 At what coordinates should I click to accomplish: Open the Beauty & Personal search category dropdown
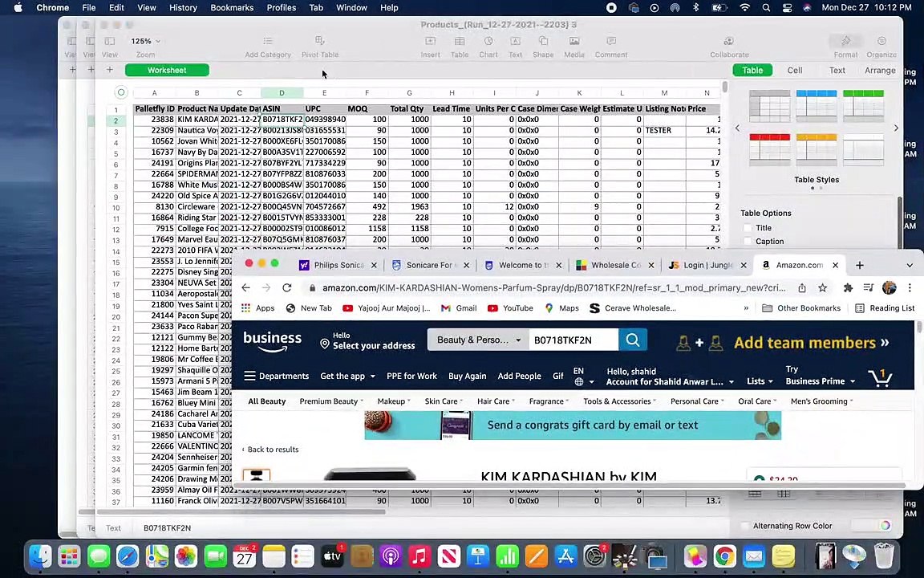click(478, 340)
